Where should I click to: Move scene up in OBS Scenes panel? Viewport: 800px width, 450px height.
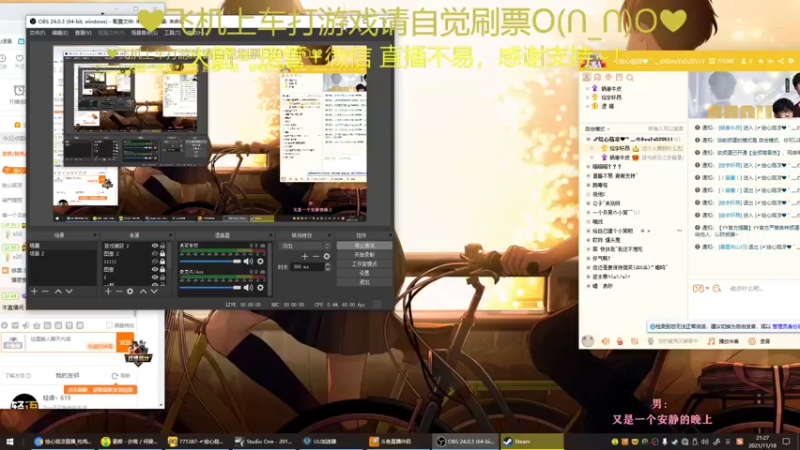(58, 291)
